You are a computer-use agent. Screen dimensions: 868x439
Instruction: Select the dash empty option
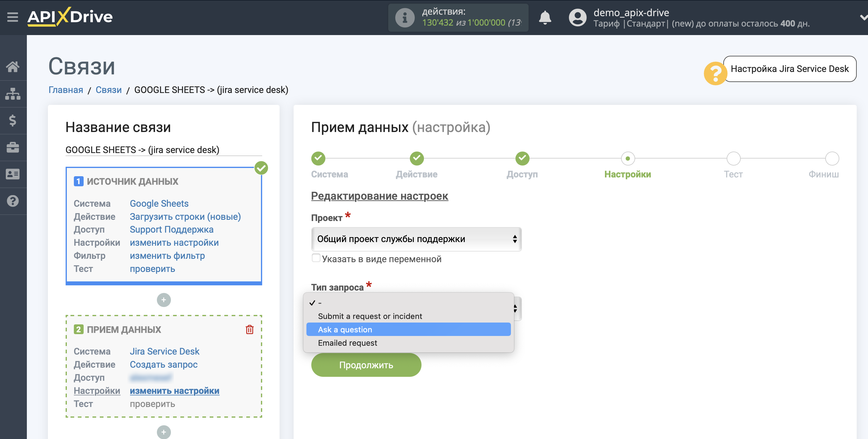coord(408,303)
